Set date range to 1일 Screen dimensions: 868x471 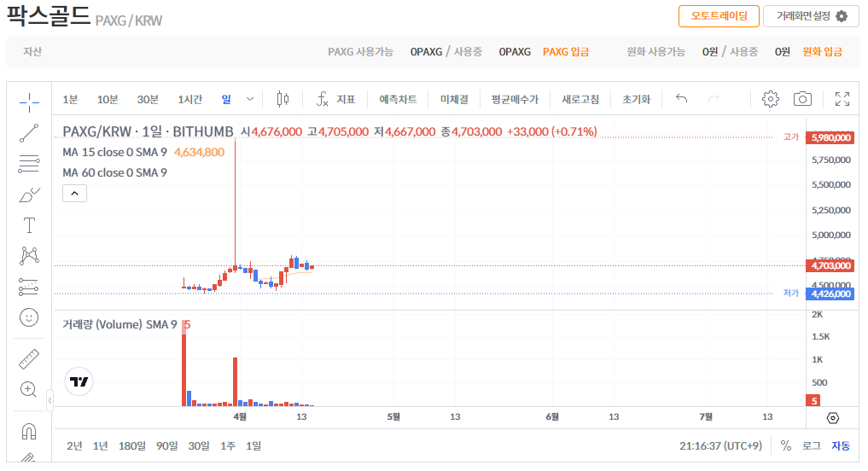coord(253,446)
